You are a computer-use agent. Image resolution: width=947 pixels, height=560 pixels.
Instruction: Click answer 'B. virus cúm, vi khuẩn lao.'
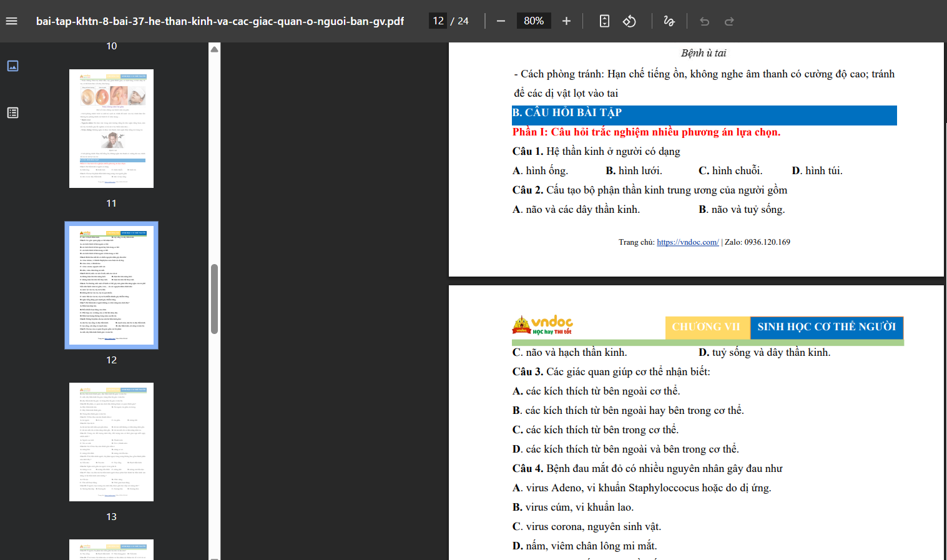point(573,507)
